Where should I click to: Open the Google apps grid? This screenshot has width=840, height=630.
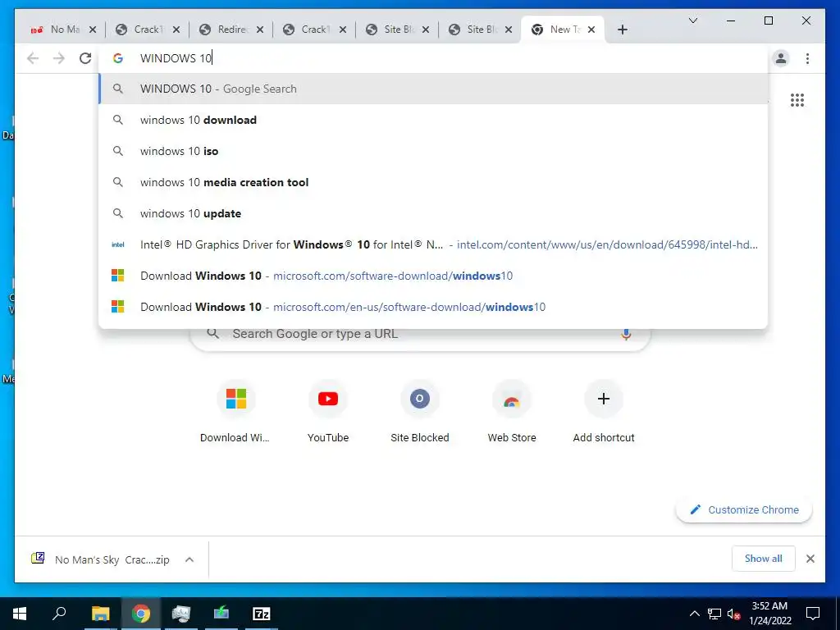click(x=797, y=100)
